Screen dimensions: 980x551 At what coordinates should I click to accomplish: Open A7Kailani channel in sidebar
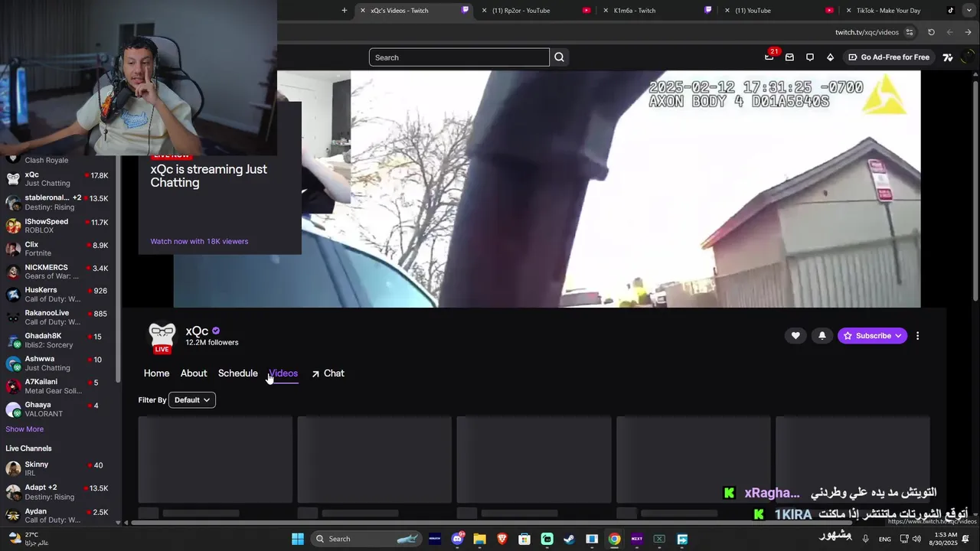[x=57, y=386]
